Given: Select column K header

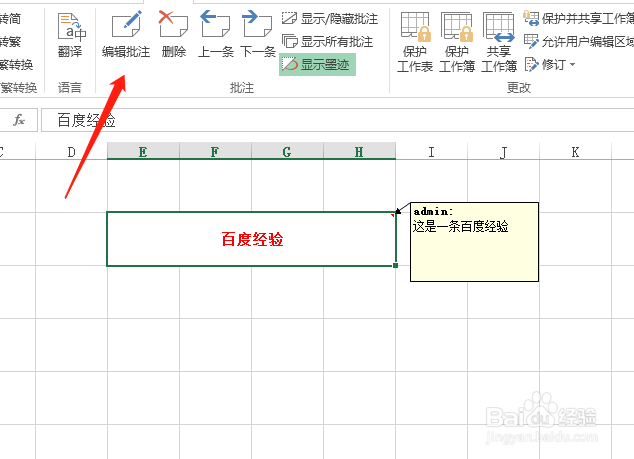Looking at the screenshot, I should click(575, 152).
